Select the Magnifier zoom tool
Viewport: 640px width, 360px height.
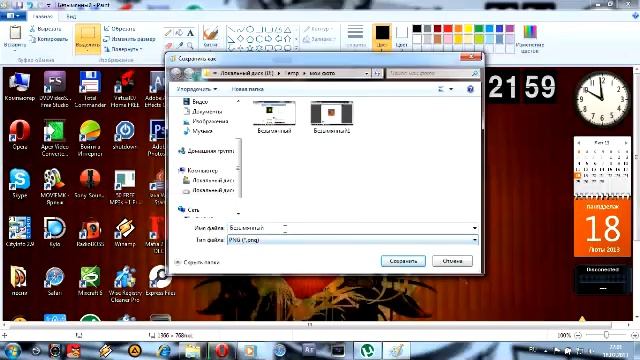coord(190,45)
